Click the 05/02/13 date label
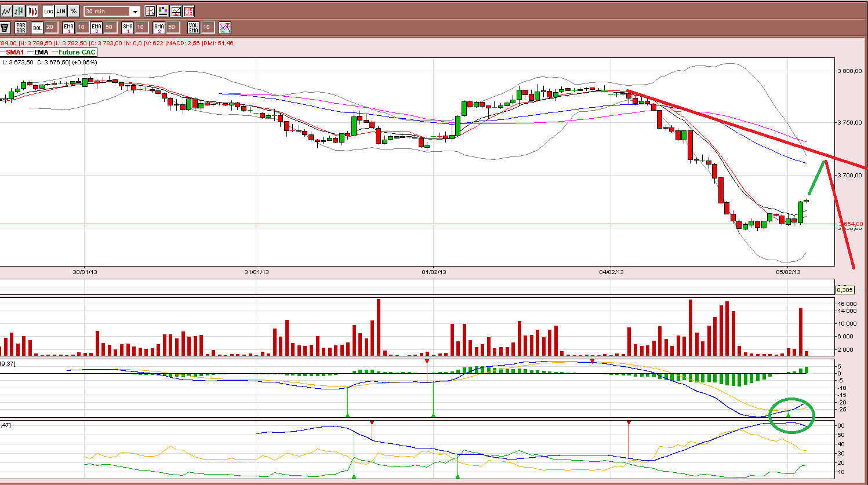The image size is (868, 485). pos(789,272)
